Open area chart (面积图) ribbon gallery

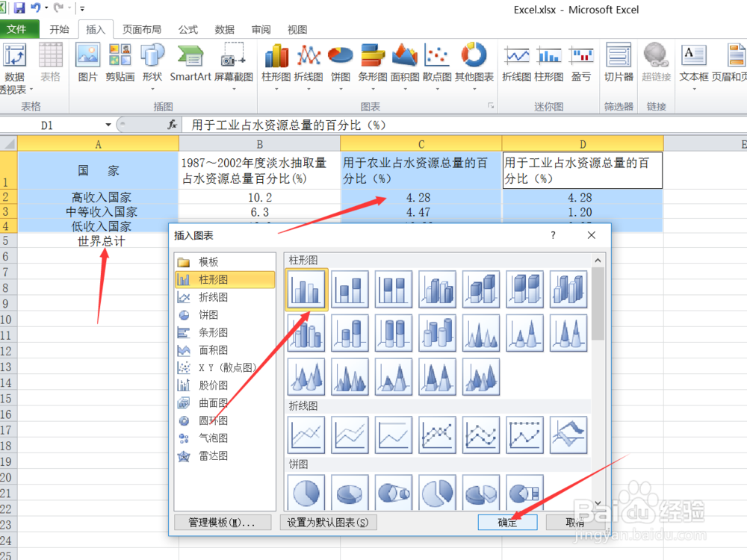(405, 66)
